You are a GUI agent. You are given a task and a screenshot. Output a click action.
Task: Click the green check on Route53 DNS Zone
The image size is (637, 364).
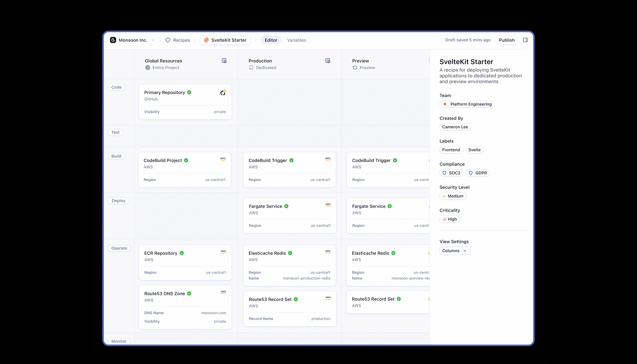189,293
